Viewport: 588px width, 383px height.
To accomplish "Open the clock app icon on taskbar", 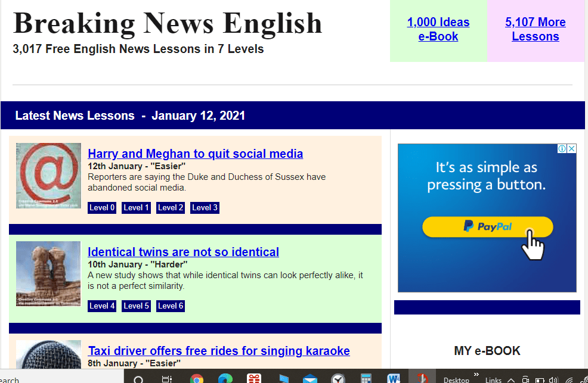I will click(x=338, y=379).
